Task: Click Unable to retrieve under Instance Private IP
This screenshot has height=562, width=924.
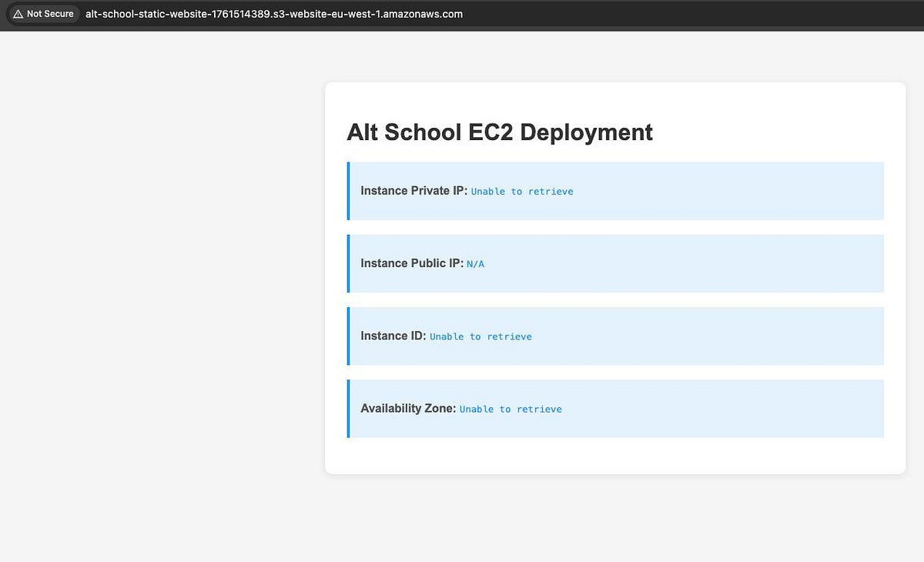Action: pos(522,191)
